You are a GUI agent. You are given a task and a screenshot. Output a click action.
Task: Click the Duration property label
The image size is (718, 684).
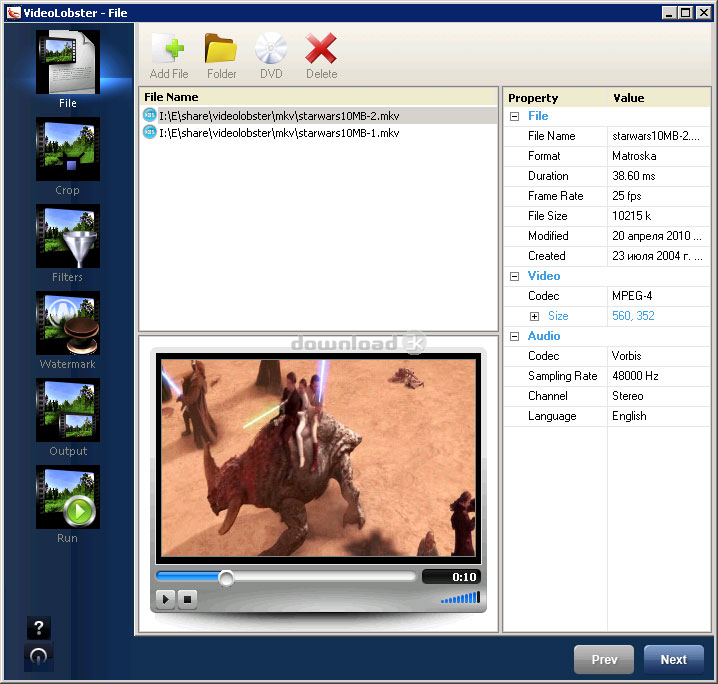(x=548, y=176)
